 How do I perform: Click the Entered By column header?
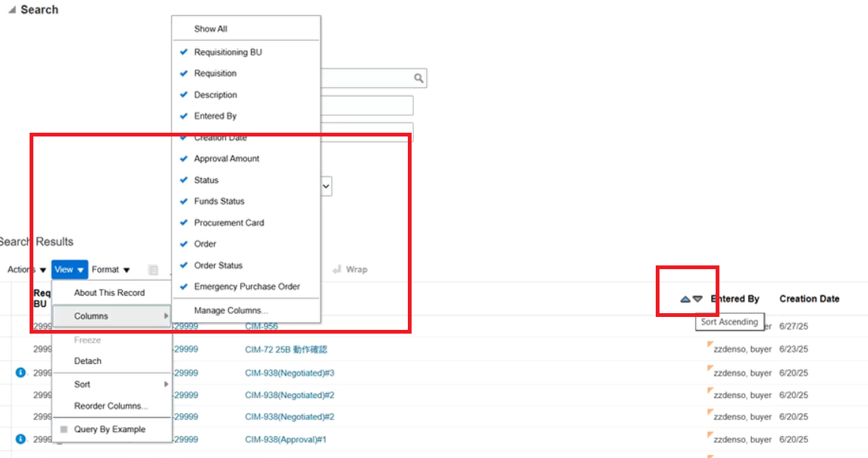735,299
